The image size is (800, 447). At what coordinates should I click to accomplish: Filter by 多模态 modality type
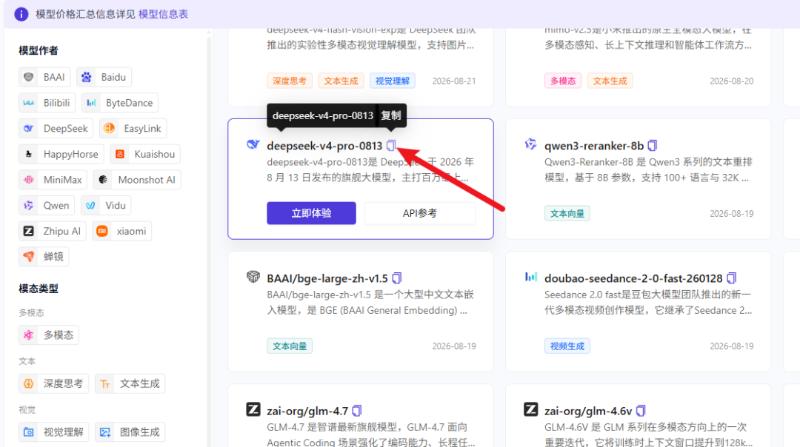pos(49,335)
